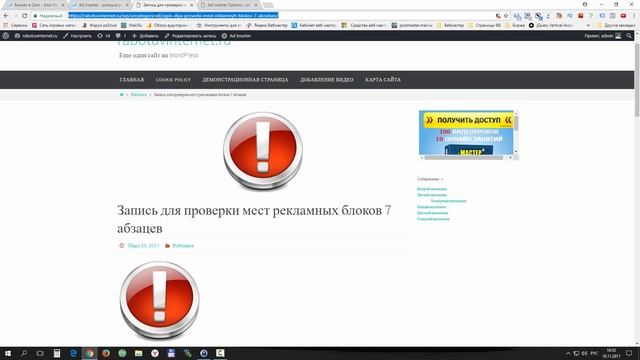Open Calculator from taskbar
Viewport: 640px width, 360px height.
point(57,353)
